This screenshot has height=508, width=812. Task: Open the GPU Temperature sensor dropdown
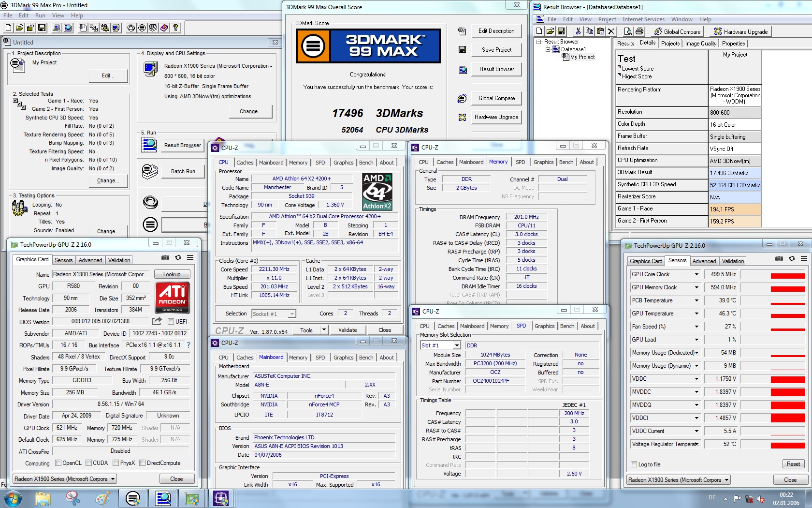696,314
